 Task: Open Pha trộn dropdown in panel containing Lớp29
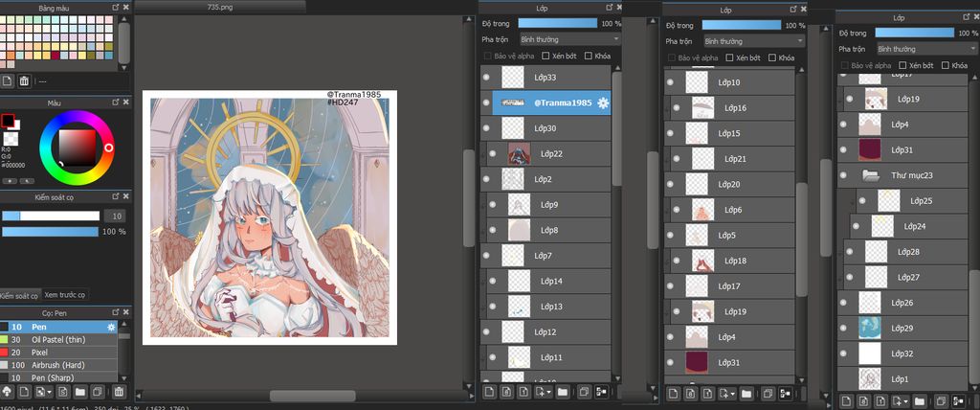[x=927, y=49]
